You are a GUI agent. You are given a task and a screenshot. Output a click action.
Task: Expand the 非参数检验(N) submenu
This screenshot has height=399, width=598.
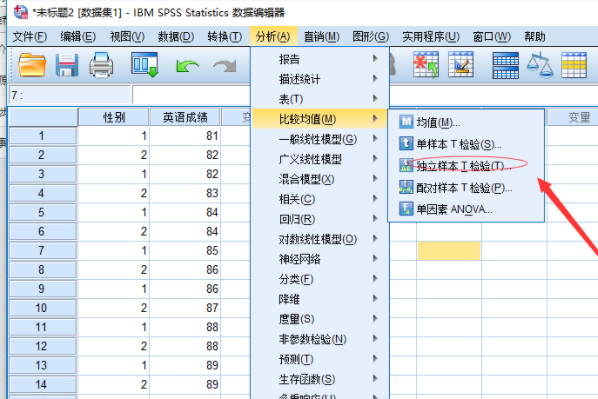coord(320,339)
